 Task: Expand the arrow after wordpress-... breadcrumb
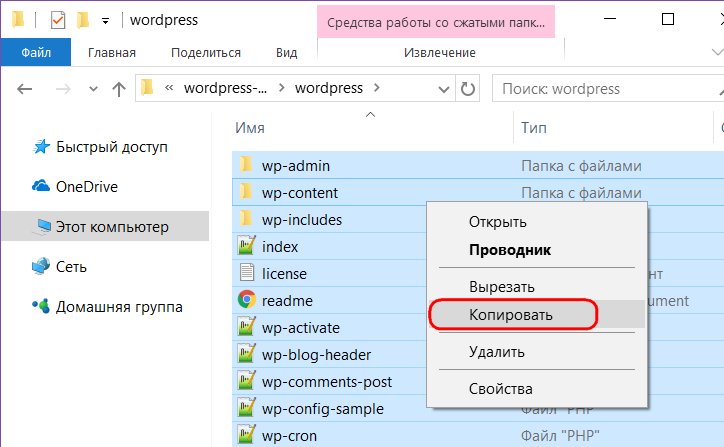click(x=282, y=88)
